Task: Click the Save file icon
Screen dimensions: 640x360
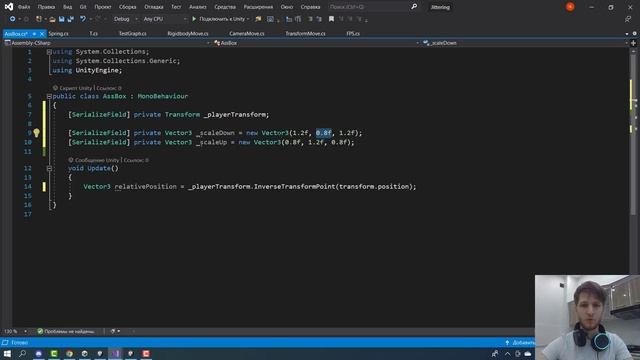Action: (61, 19)
